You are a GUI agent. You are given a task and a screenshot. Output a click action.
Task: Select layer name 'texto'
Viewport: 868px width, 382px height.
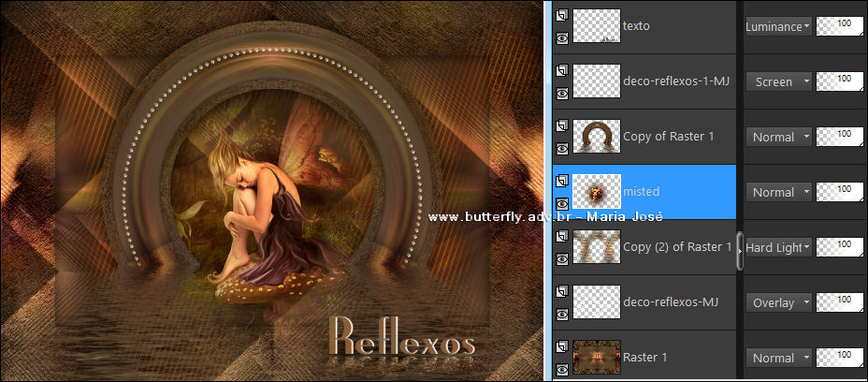(636, 25)
